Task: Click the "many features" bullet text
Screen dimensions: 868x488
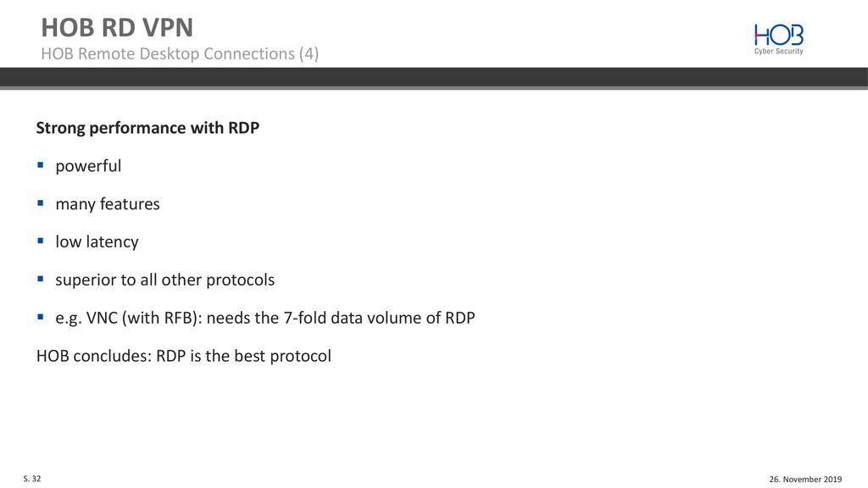Action: (108, 204)
